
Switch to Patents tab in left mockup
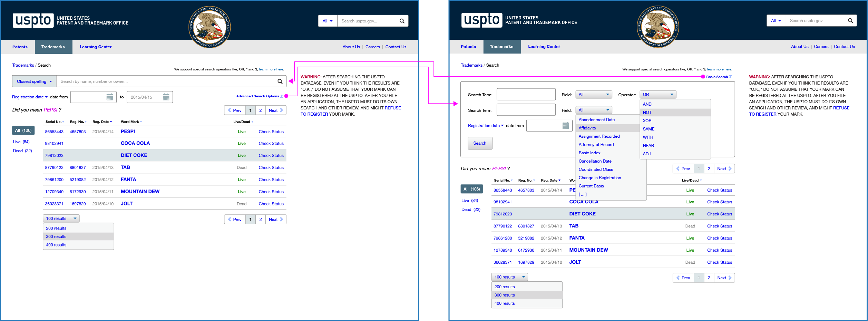pyautogui.click(x=20, y=47)
